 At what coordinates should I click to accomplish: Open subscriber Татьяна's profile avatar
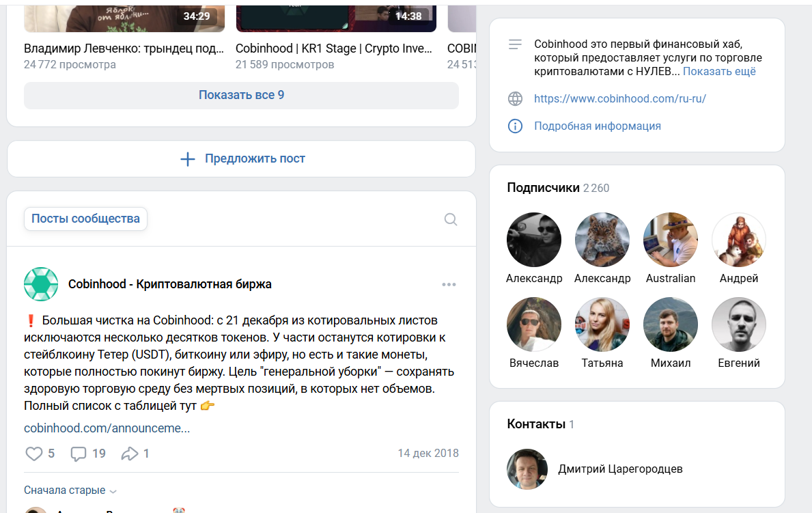[602, 324]
